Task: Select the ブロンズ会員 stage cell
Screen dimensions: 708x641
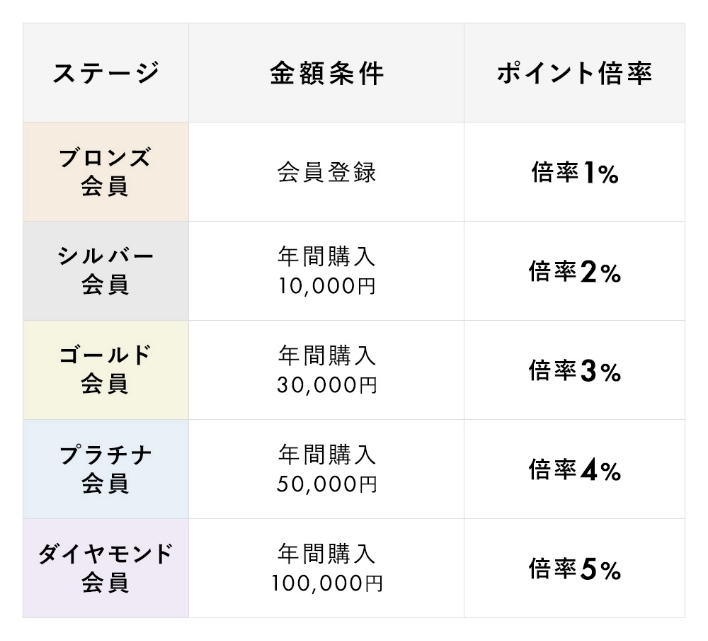Action: (106, 172)
